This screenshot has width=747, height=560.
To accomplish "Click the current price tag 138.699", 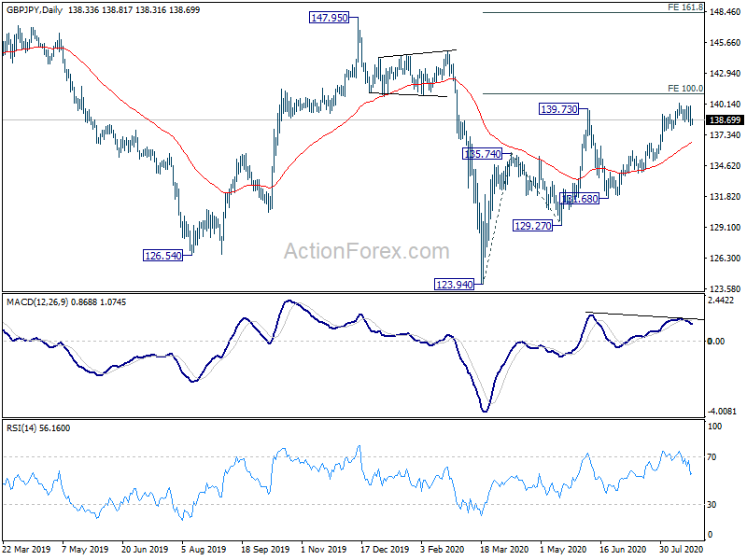I will click(x=725, y=120).
